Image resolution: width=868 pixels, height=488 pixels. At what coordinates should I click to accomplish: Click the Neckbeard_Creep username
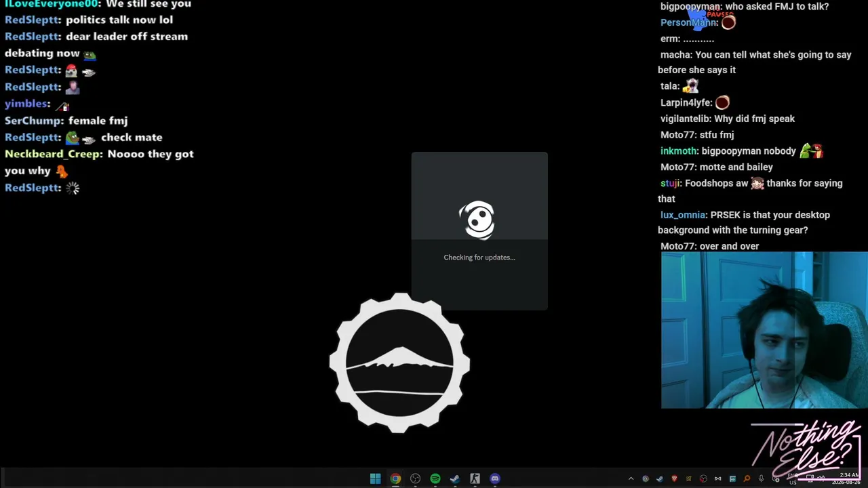[x=52, y=154]
